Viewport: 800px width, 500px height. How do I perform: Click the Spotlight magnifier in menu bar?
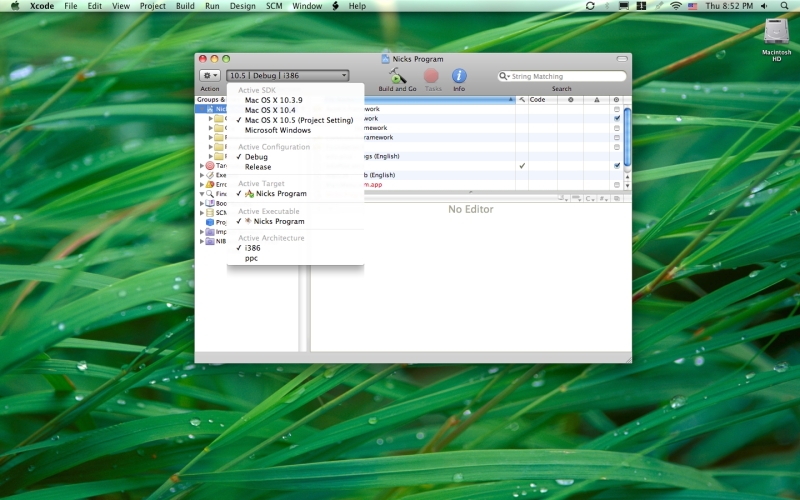[x=784, y=6]
